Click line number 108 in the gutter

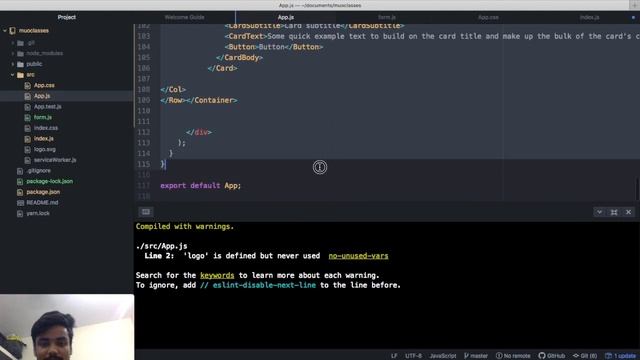[x=143, y=89]
